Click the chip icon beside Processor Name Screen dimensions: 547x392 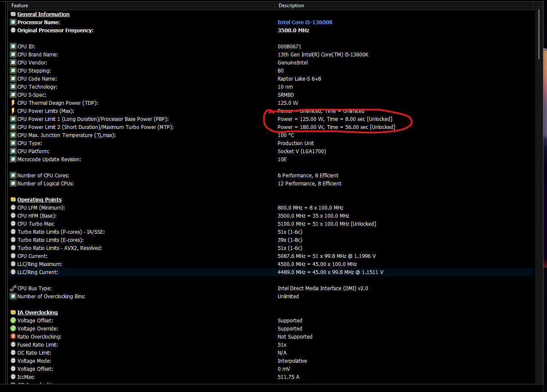[x=13, y=22]
